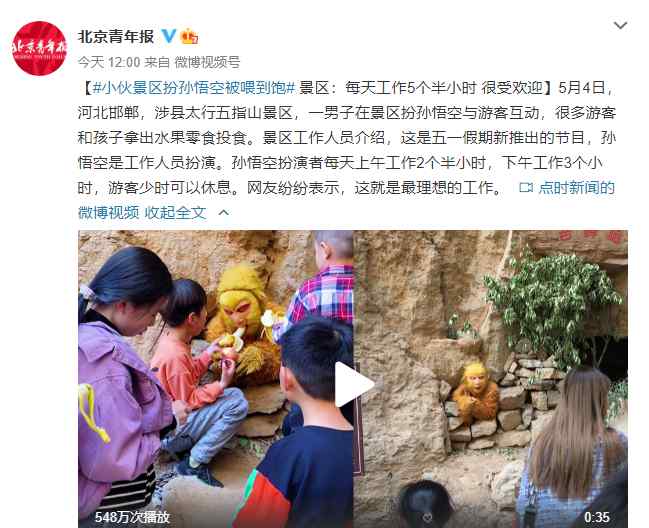The image size is (649, 528).
Task: Click the 北京青年报 red avatar logo
Action: pyautogui.click(x=39, y=48)
